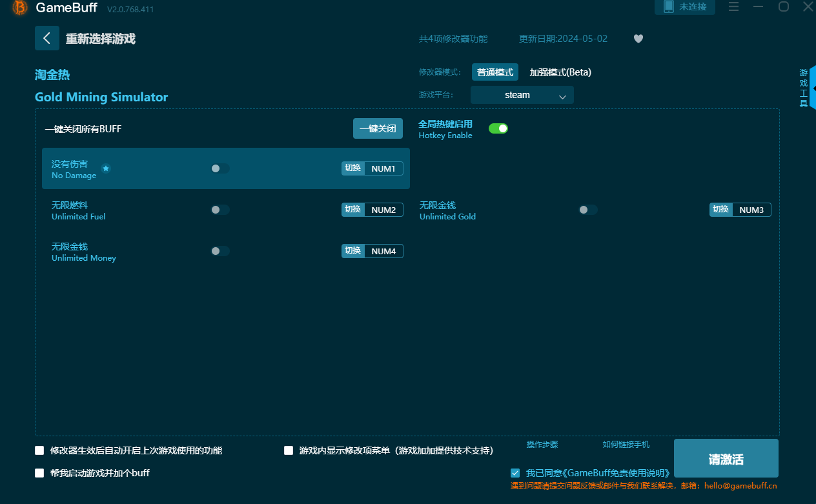Click the 切换 button for NUM3 hotkey
The width and height of the screenshot is (816, 504).
(x=721, y=210)
